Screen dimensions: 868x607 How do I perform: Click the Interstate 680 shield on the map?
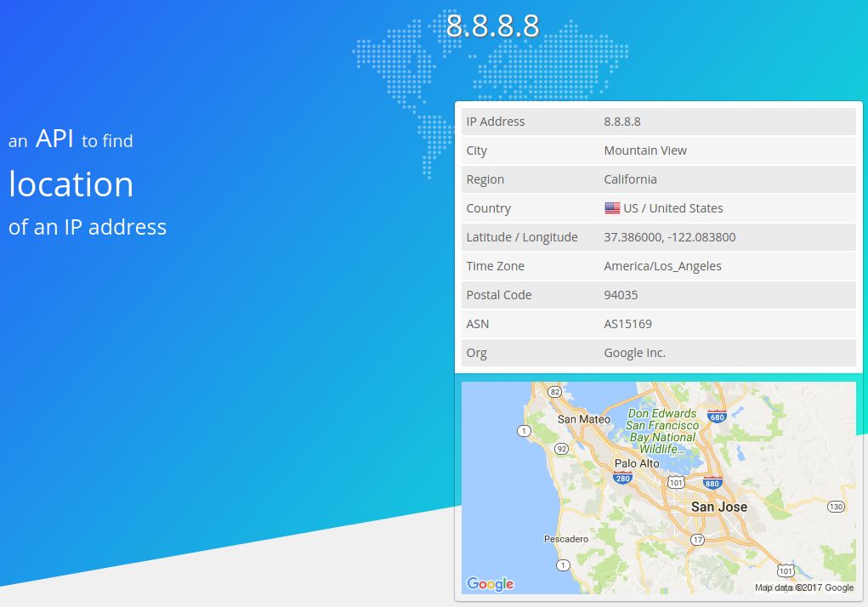[x=717, y=417]
